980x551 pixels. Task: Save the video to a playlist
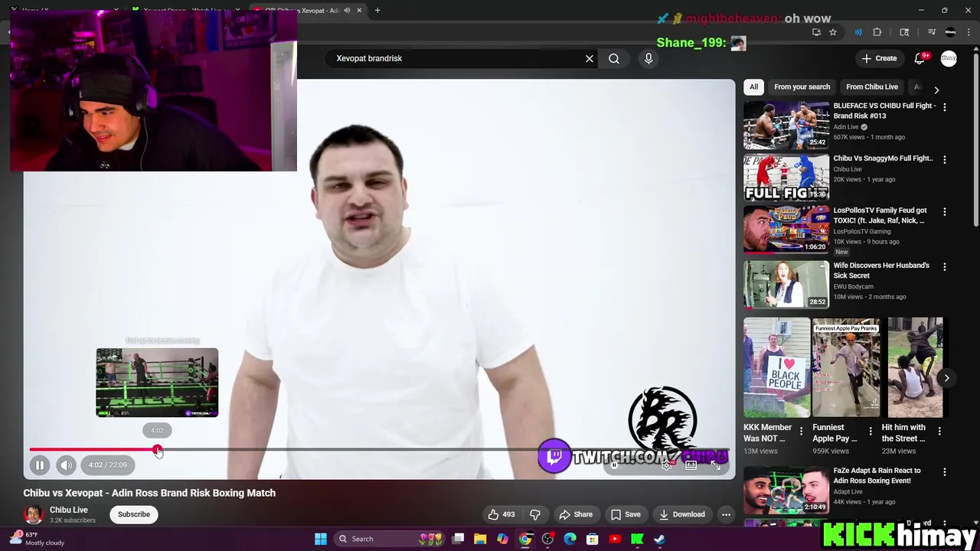[625, 514]
